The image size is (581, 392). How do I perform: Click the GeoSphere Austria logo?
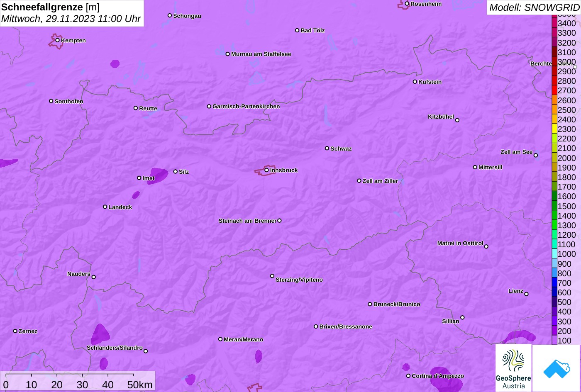pos(513,368)
